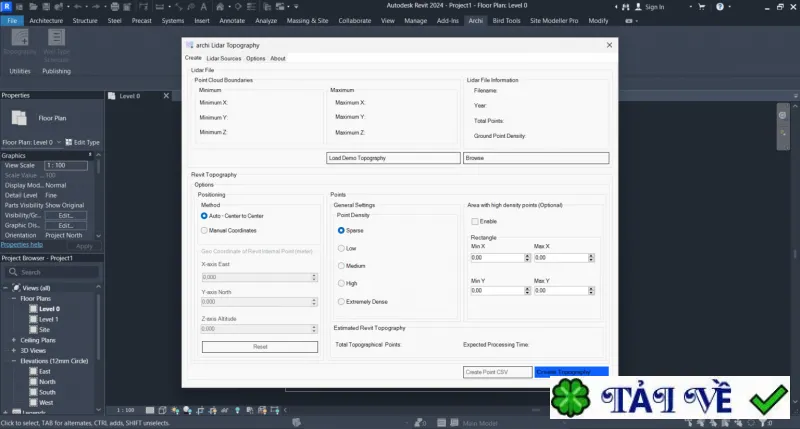Open the Massing & Site ribbon tab
Viewport: 800px width, 429px height.
(307, 21)
